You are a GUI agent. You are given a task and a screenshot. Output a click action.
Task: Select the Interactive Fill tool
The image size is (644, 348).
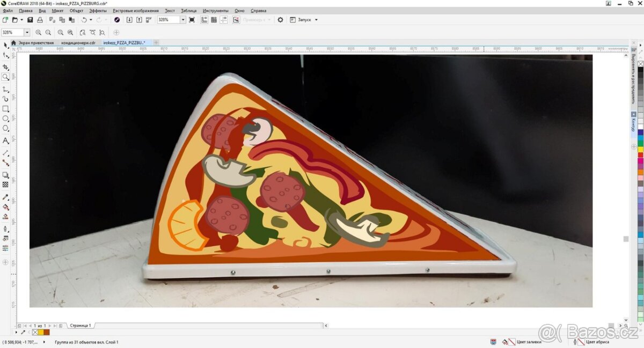coord(5,206)
